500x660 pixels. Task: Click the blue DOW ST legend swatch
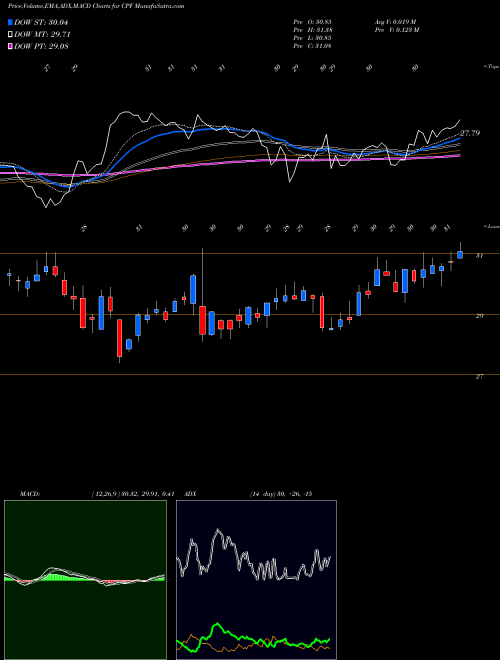coord(10,22)
